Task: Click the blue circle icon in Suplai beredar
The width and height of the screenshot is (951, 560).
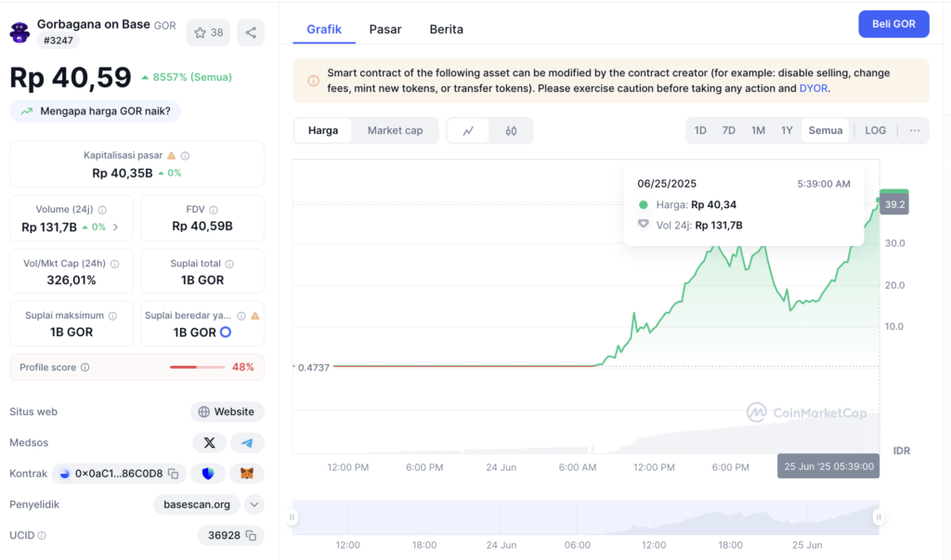Action: 226,332
